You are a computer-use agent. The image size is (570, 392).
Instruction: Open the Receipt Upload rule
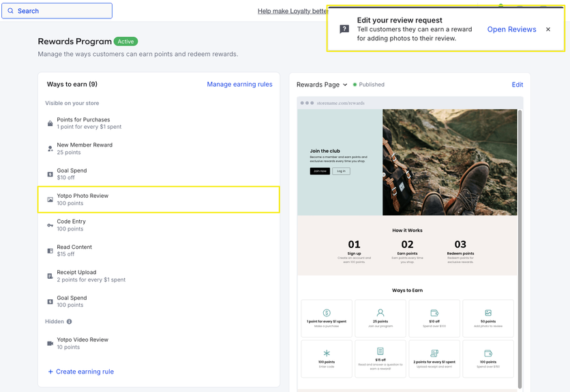click(159, 276)
